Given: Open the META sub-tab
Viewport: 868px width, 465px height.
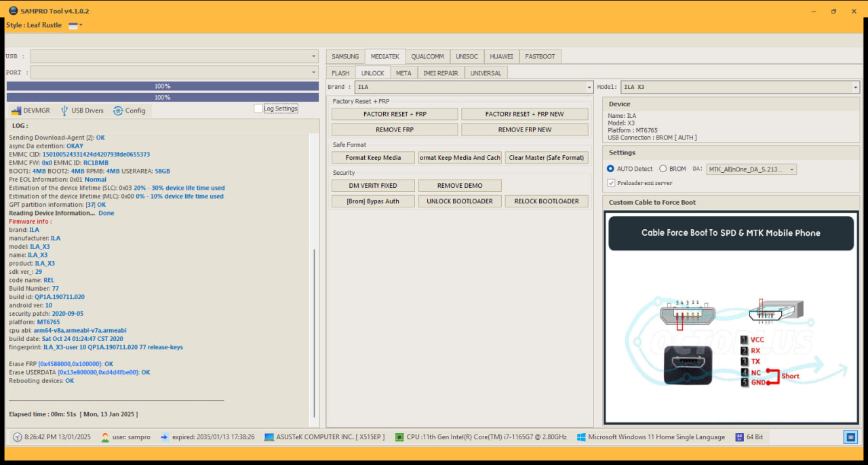Looking at the screenshot, I should [x=403, y=73].
